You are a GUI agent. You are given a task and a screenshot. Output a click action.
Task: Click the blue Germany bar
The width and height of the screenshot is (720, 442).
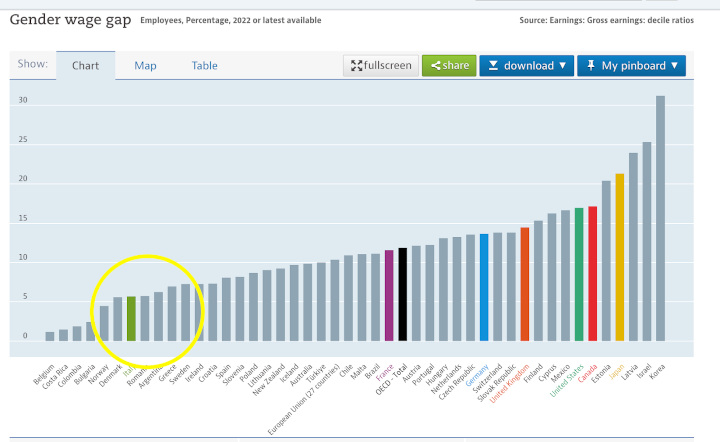[x=484, y=287]
